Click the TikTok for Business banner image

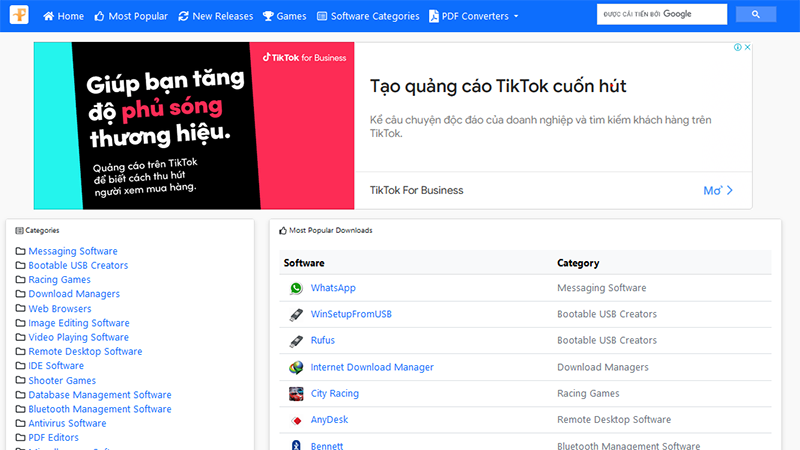pos(194,126)
